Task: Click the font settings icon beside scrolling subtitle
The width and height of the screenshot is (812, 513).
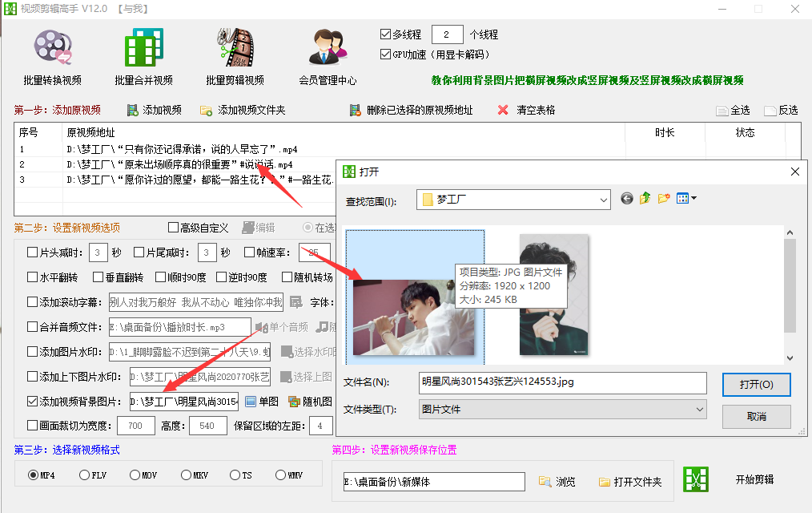Action: [x=295, y=302]
